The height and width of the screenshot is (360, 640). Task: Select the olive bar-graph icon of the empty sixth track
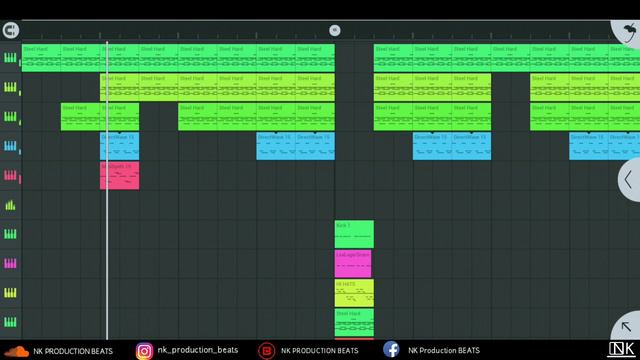(10, 205)
